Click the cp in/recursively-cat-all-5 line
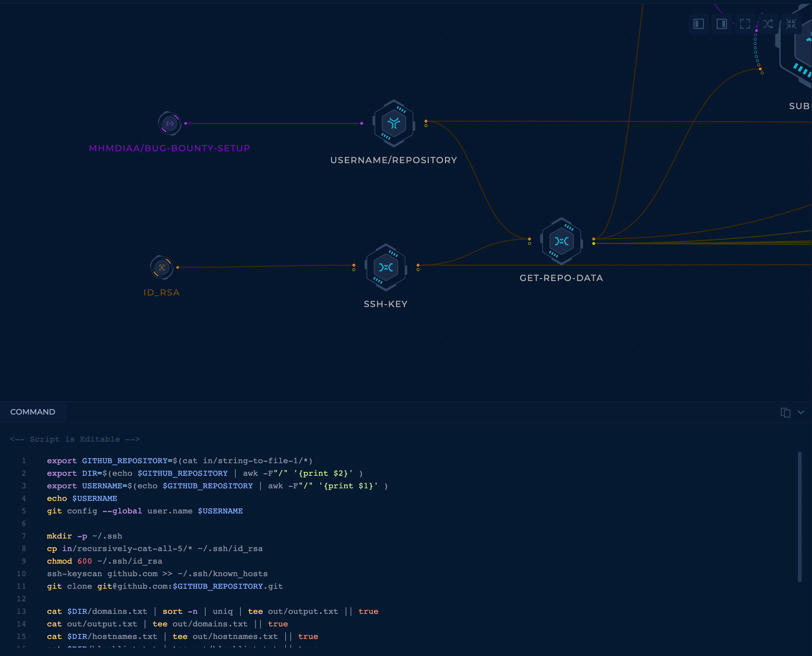Image resolution: width=812 pixels, height=656 pixels. (x=155, y=548)
